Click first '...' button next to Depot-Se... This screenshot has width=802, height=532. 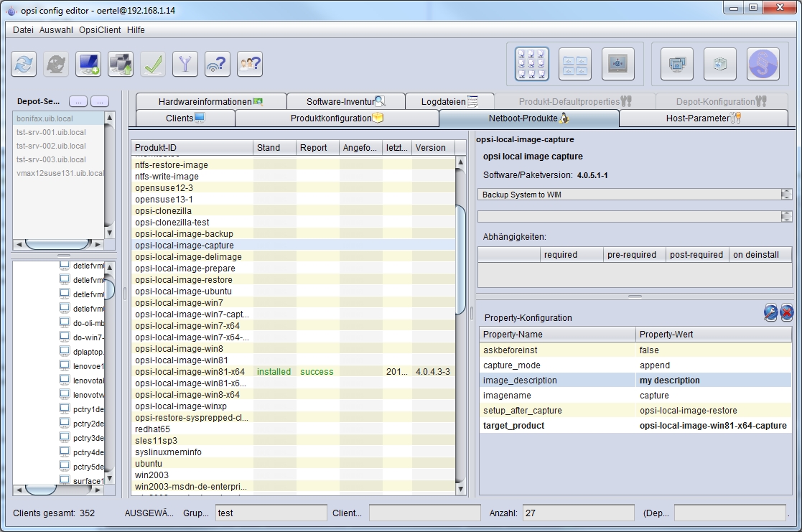click(78, 101)
